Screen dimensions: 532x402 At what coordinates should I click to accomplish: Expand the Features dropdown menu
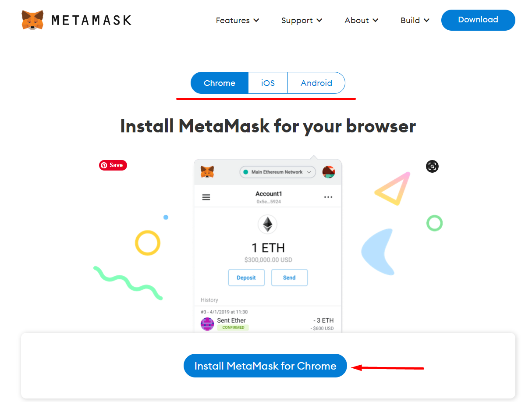click(x=238, y=21)
